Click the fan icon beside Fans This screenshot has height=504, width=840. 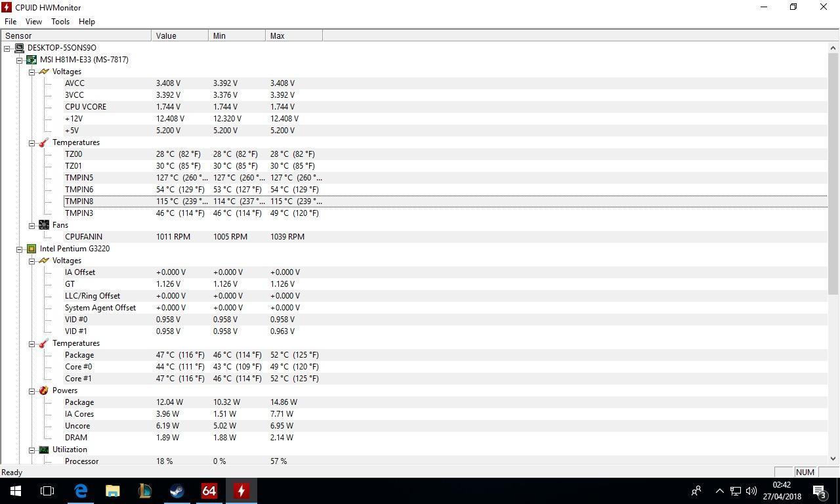pyautogui.click(x=44, y=225)
